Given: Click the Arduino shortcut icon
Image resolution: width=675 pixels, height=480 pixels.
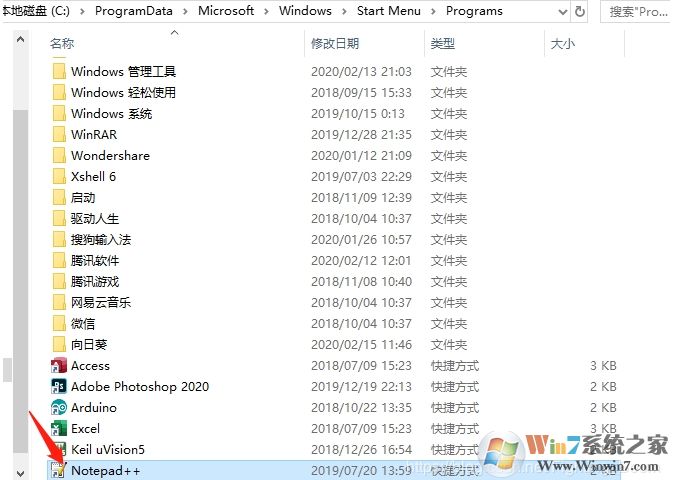Looking at the screenshot, I should click(x=59, y=408).
